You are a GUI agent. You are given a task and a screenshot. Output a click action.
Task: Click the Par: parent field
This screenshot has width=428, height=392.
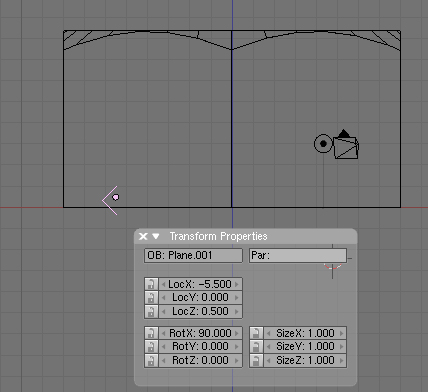click(298, 255)
